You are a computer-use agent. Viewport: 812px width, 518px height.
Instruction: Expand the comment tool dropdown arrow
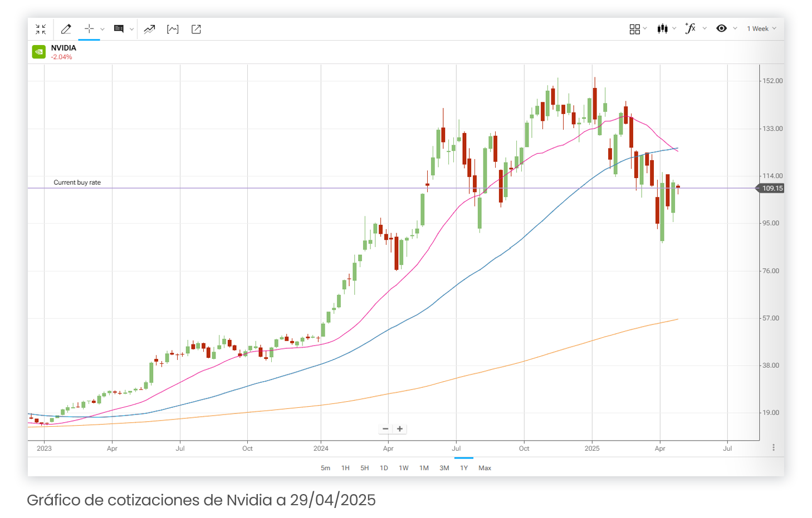tap(132, 29)
